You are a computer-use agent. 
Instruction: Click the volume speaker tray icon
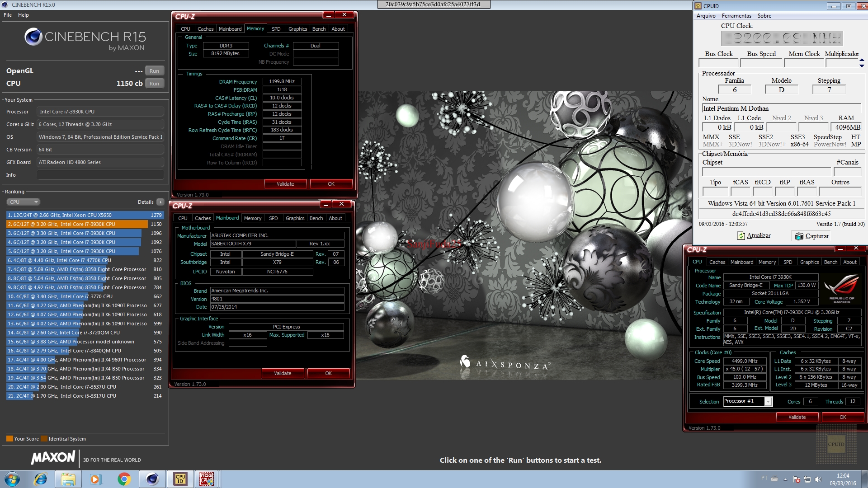tap(818, 479)
